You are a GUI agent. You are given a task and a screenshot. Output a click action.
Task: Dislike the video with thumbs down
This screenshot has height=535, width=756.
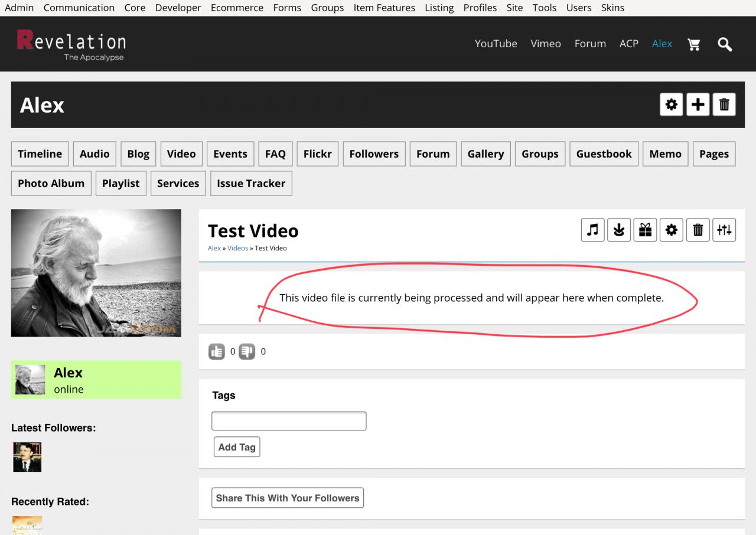[247, 352]
